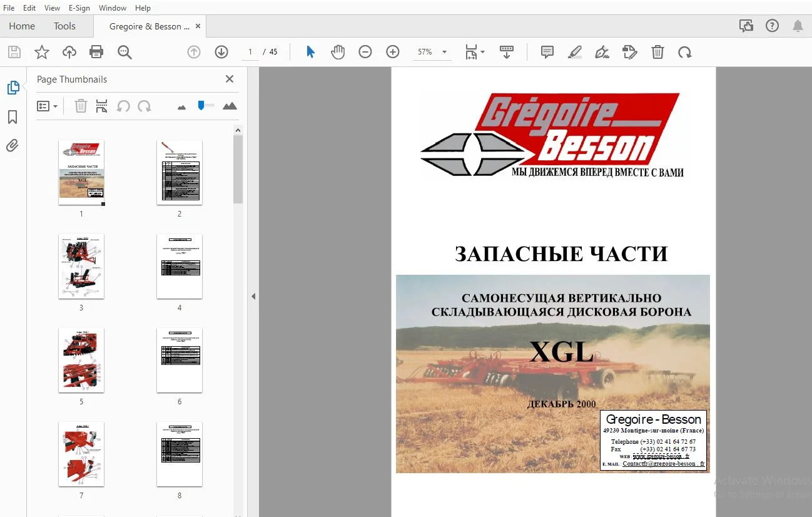This screenshot has width=812, height=517.
Task: Open the Attachments paperclip panel
Action: point(13,146)
